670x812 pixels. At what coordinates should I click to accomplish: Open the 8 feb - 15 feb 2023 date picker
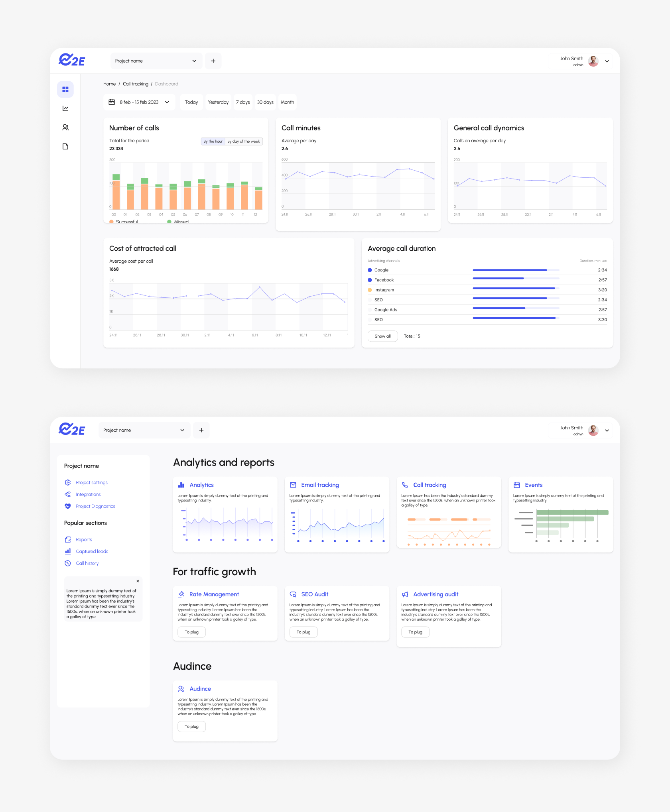click(x=139, y=102)
